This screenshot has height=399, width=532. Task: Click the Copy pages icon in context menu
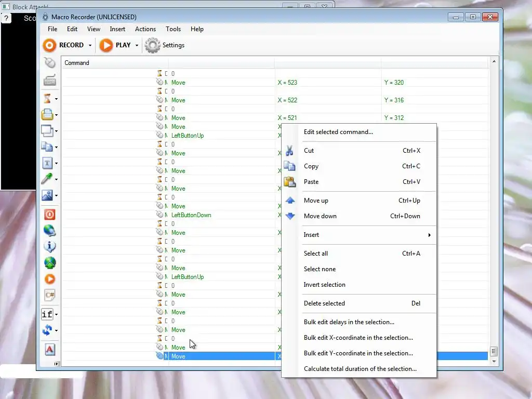tap(289, 166)
